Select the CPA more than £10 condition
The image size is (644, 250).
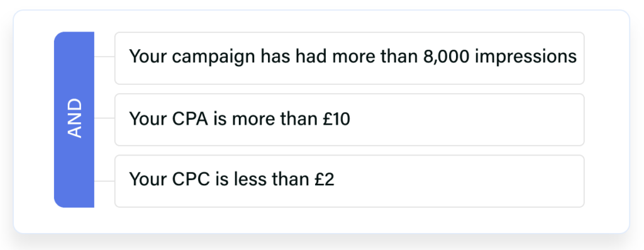pyautogui.click(x=349, y=120)
